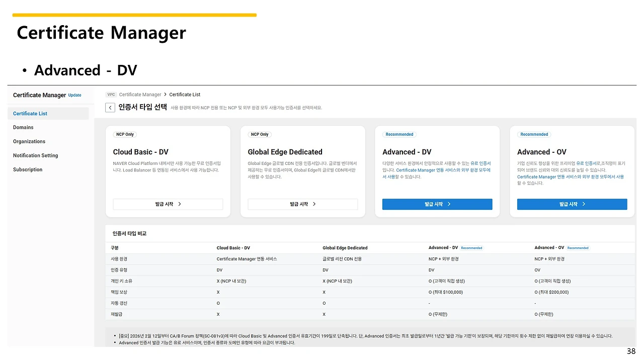Click the Update link next to Certificate Manager
The height and width of the screenshot is (362, 644).
pyautogui.click(x=74, y=95)
